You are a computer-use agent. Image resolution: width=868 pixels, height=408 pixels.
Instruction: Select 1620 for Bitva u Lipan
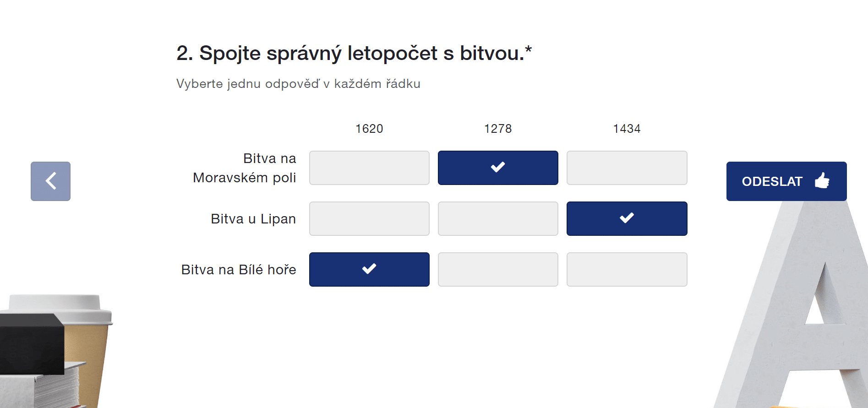tap(369, 219)
